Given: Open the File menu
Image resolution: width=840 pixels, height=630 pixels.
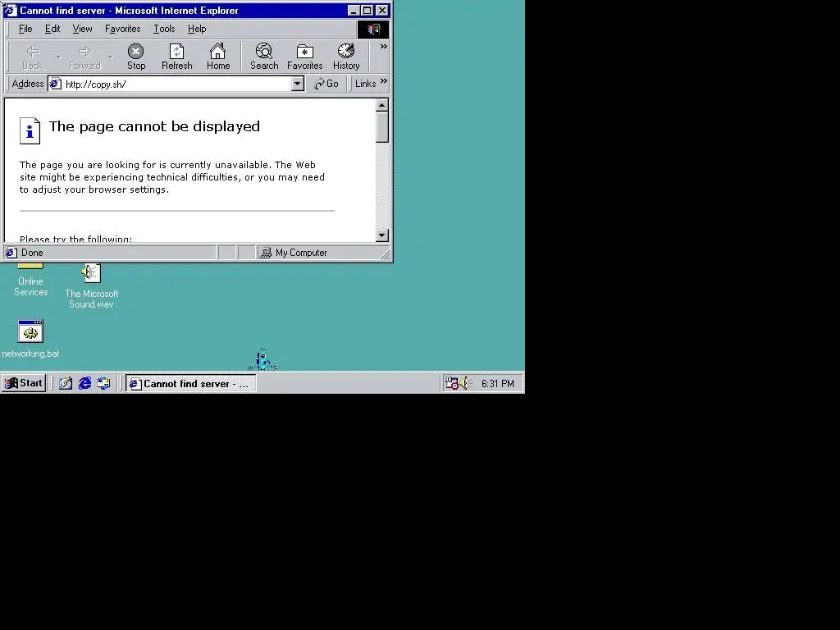Looking at the screenshot, I should pos(25,29).
